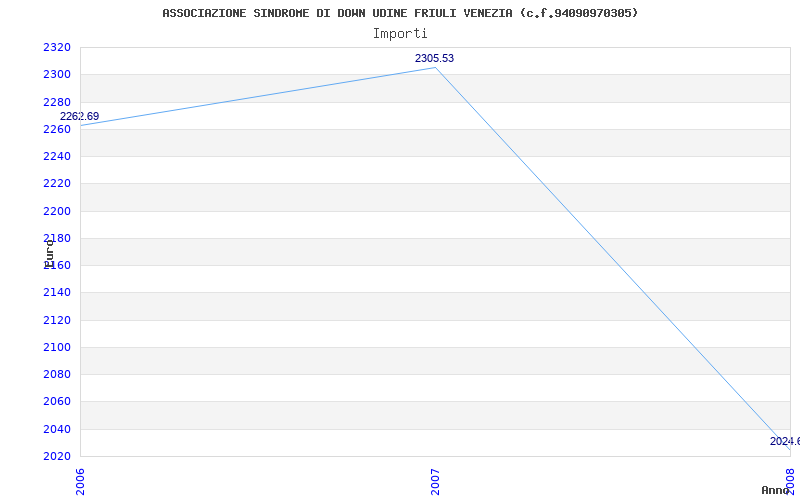Screen dimensions: 800x500
Task: Click the Anno axis title
Action: pos(776,490)
